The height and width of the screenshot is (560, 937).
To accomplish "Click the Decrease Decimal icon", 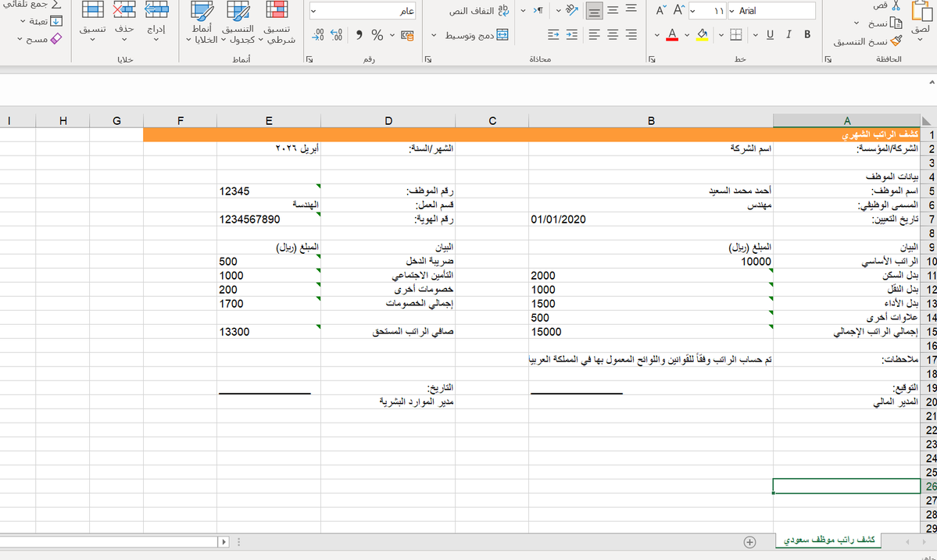I will (317, 35).
